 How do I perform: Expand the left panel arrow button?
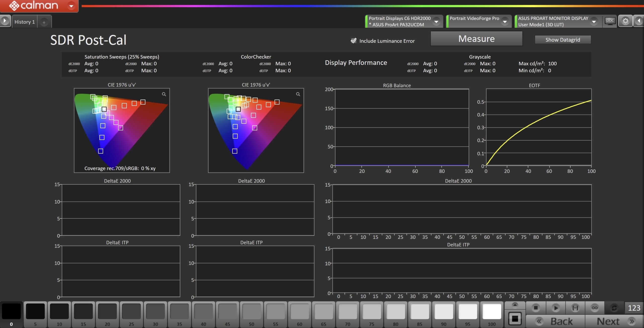pyautogui.click(x=5, y=21)
